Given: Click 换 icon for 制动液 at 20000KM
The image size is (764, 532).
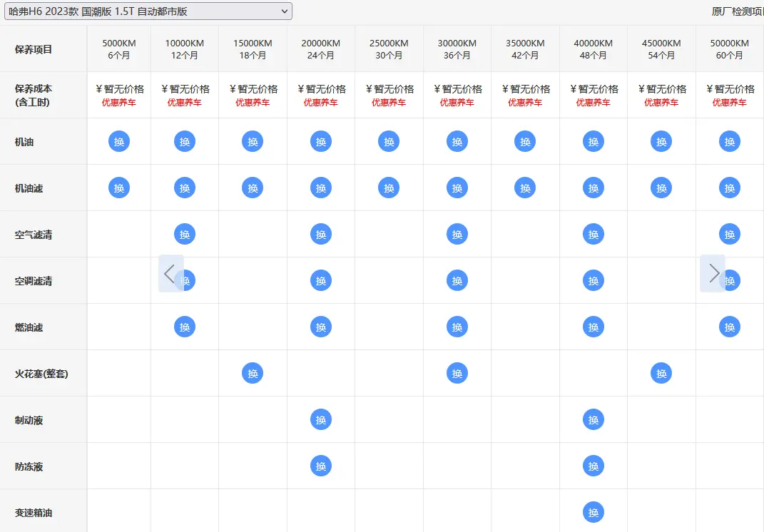Looking at the screenshot, I should pos(321,419).
